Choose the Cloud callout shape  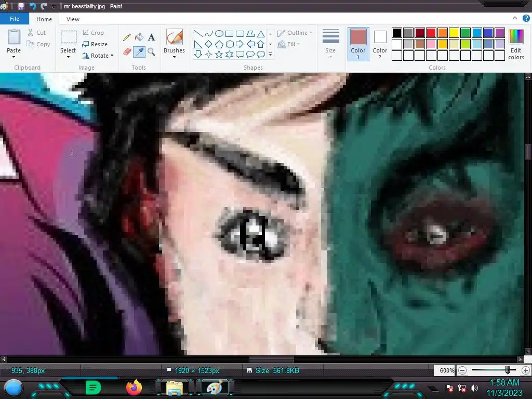261,54
